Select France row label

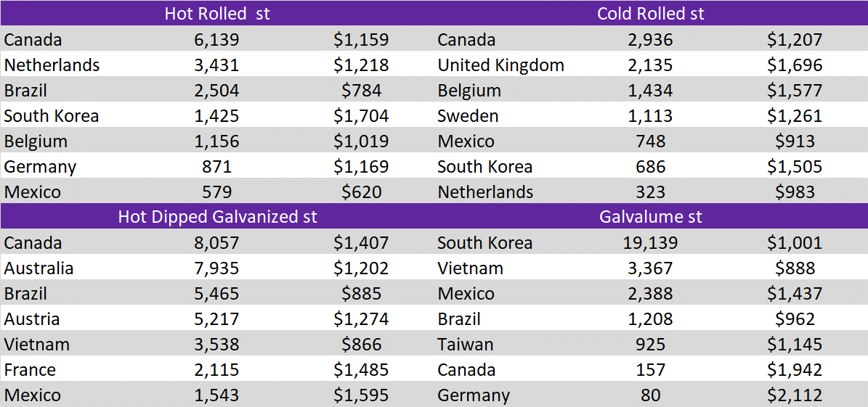[x=30, y=370]
